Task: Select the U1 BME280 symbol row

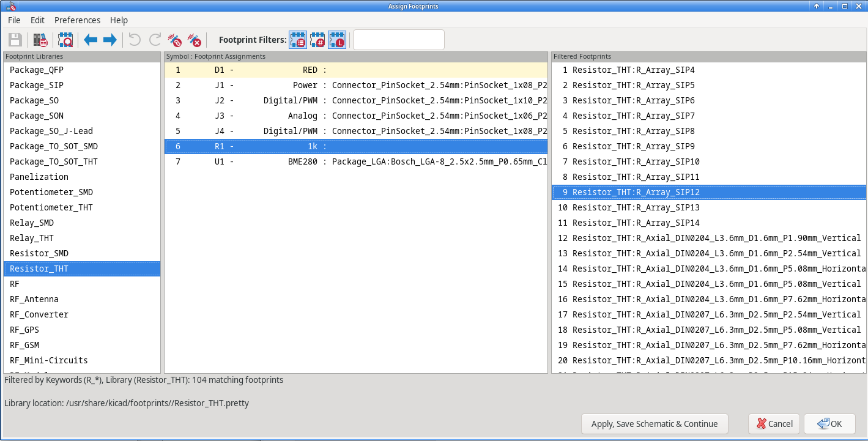Action: coord(355,161)
